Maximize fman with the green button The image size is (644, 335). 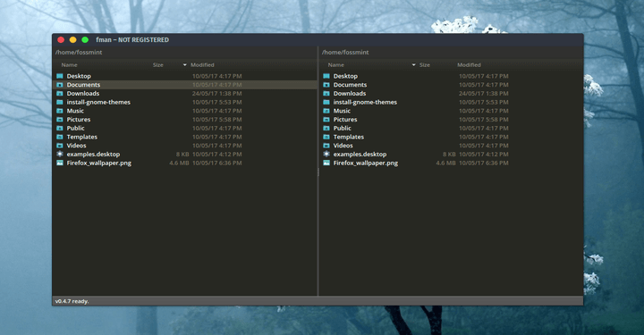pyautogui.click(x=85, y=40)
